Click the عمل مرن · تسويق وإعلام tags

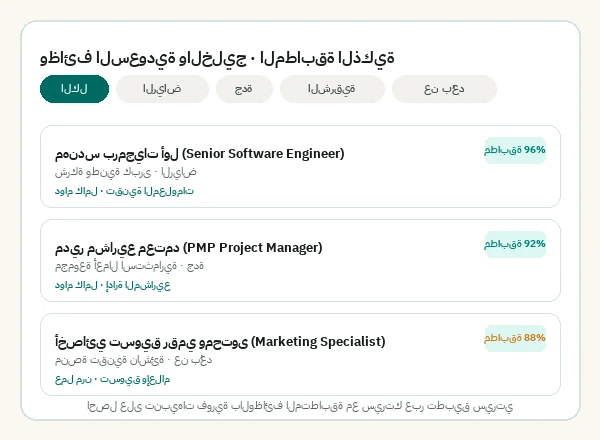(x=112, y=379)
